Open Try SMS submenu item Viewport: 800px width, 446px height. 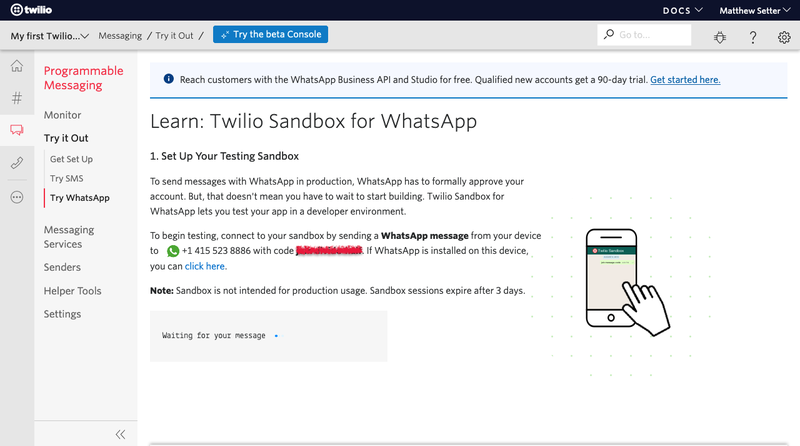pyautogui.click(x=66, y=178)
